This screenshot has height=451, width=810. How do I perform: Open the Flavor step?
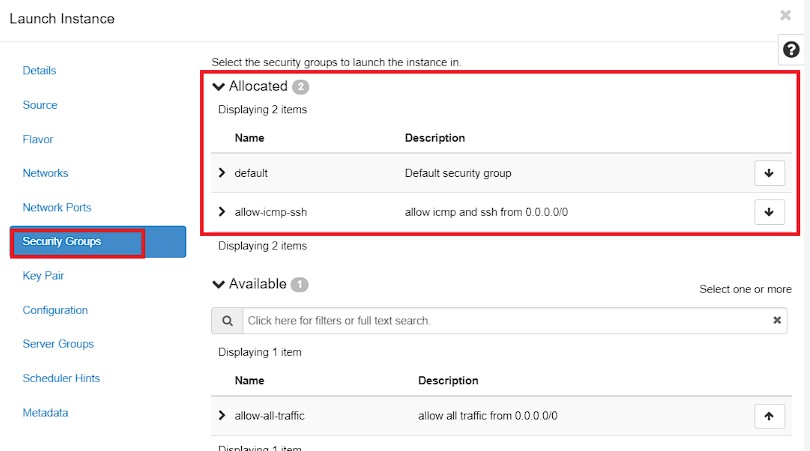coord(38,139)
